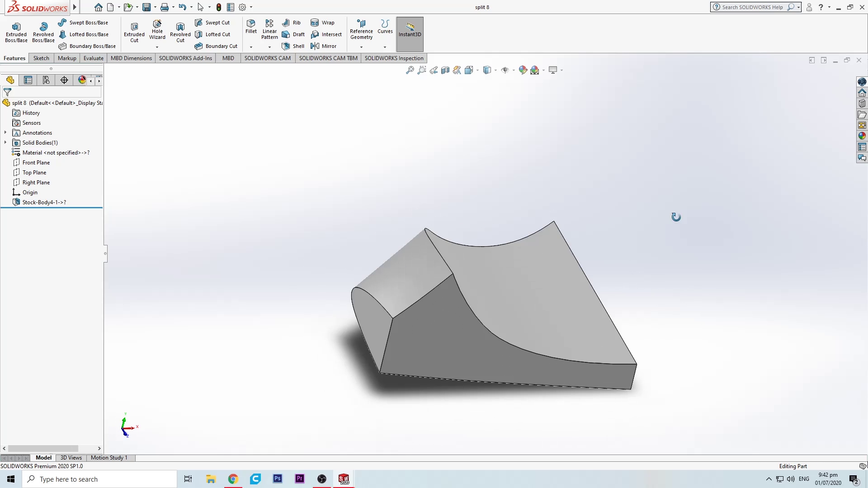
Task: Click Section View icon
Action: (445, 70)
